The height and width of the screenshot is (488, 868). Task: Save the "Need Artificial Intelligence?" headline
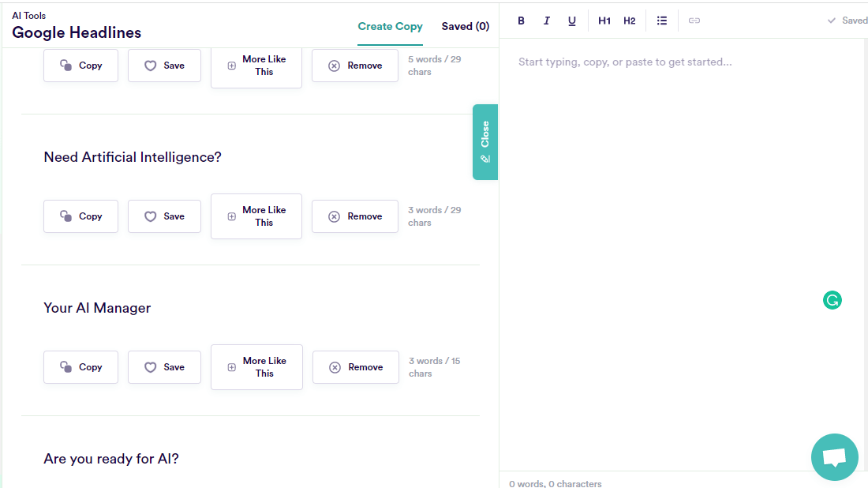coord(164,216)
